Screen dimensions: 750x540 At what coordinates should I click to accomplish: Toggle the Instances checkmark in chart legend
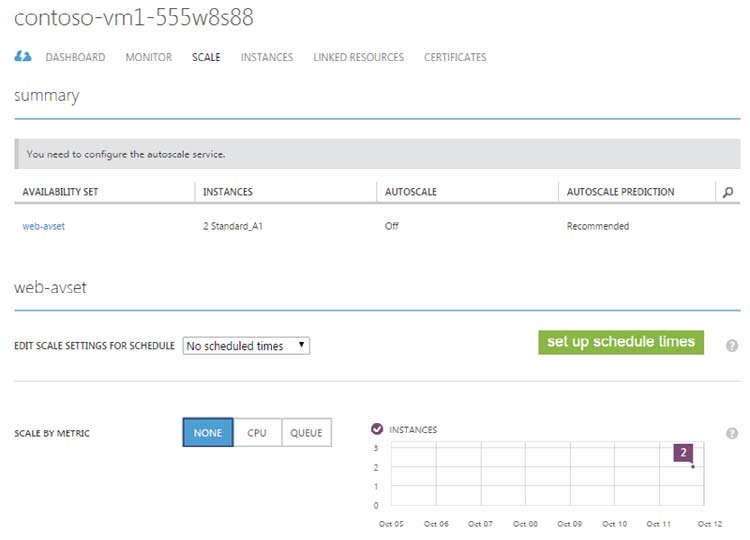(377, 429)
